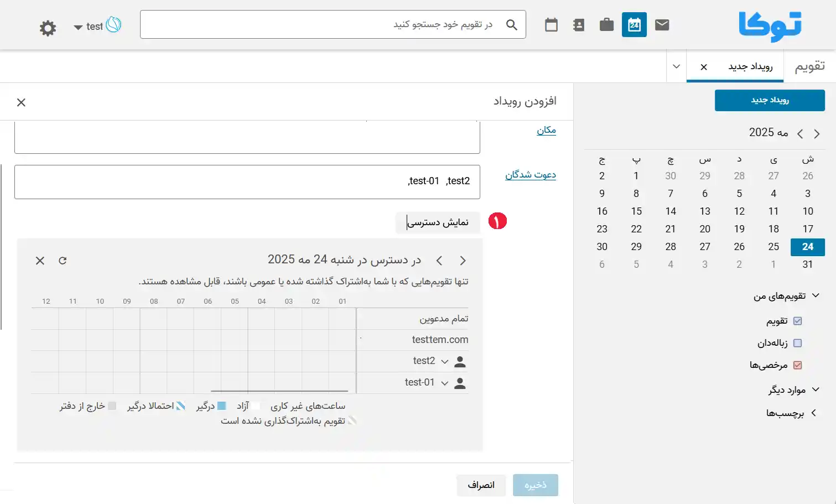
Task: Select day 15 in mini calendar
Action: 636,211
